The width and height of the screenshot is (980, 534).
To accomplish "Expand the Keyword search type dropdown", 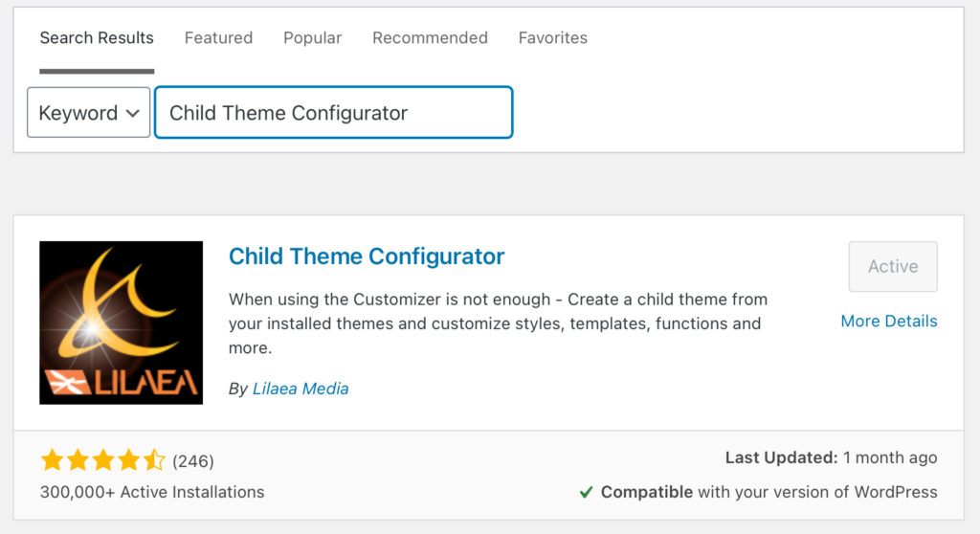I will coord(88,113).
